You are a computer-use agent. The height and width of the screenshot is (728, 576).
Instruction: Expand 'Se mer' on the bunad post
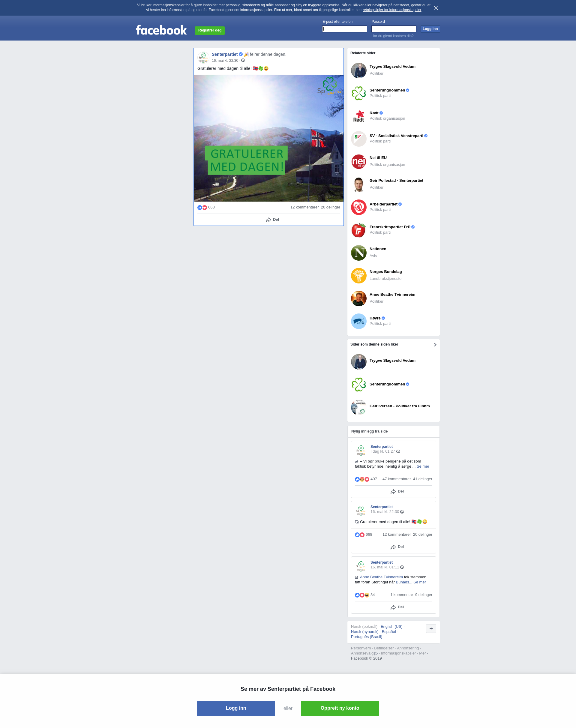point(419,582)
